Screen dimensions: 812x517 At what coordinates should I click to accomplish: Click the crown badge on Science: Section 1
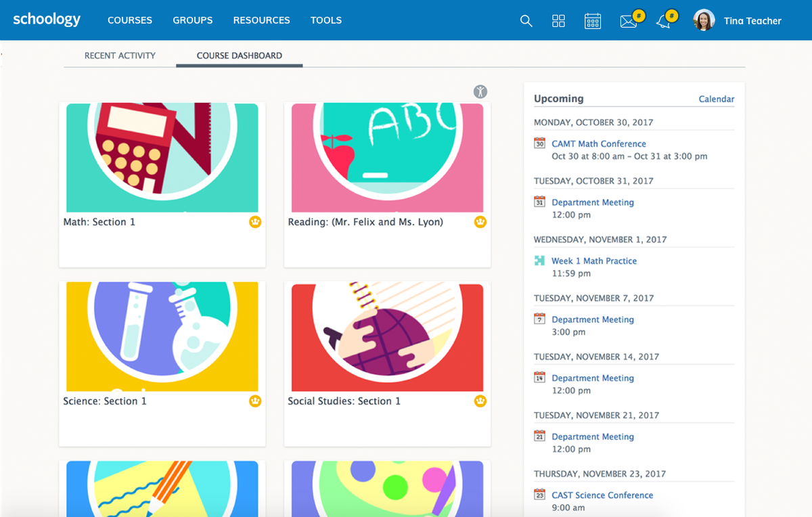(x=255, y=401)
